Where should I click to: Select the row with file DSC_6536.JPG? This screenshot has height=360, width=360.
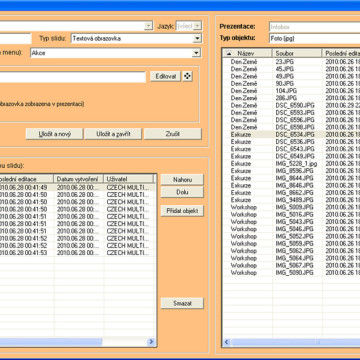(292, 142)
